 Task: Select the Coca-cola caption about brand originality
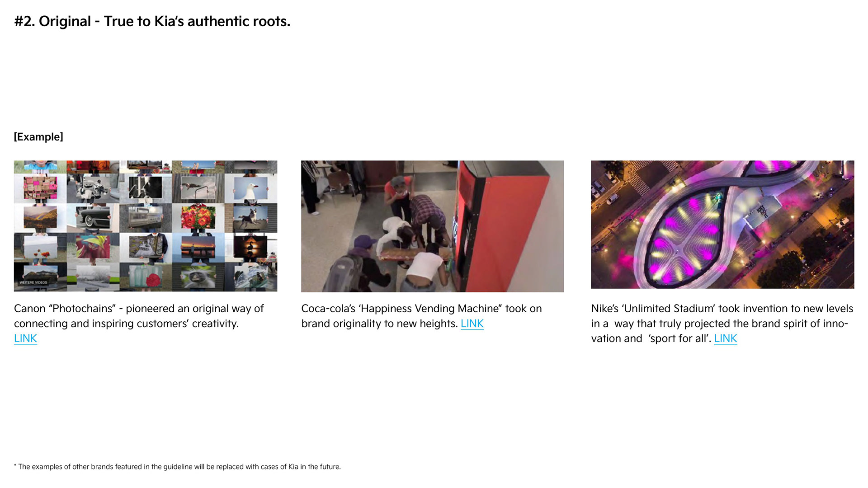[421, 316]
